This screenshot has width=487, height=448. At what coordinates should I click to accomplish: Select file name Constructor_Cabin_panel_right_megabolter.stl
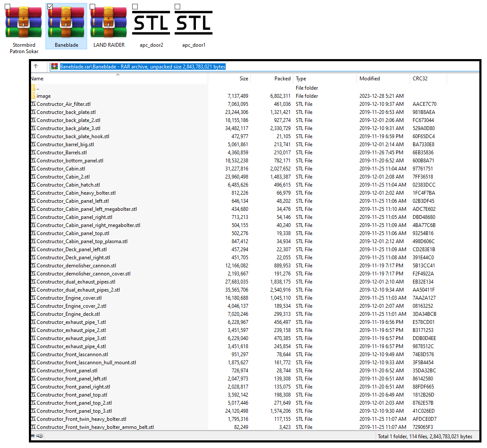[88, 225]
